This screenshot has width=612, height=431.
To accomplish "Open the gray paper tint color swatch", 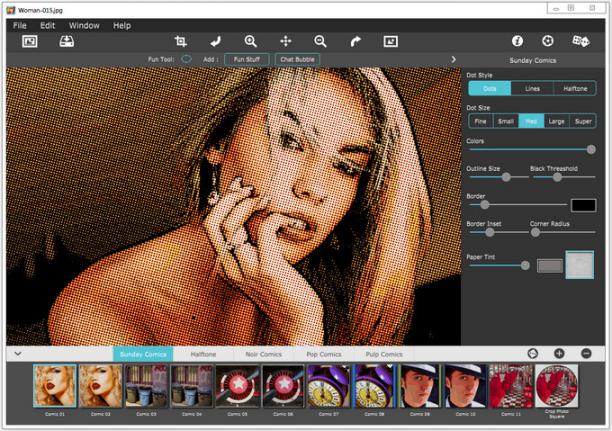I will click(550, 266).
